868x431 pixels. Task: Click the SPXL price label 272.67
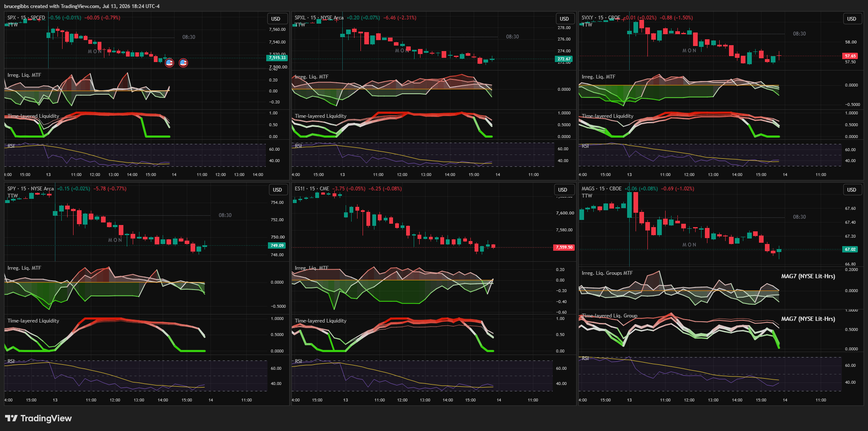(x=564, y=59)
